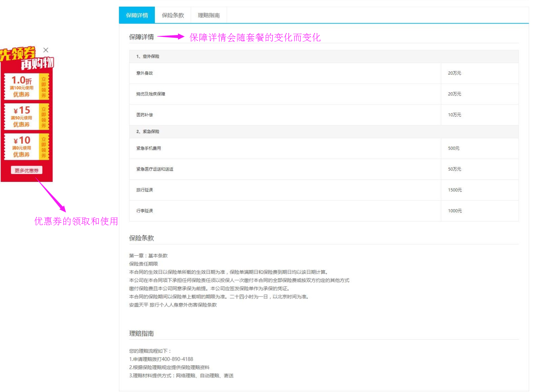Select the 1.0折 满100元使用 coupon card

click(x=21, y=87)
